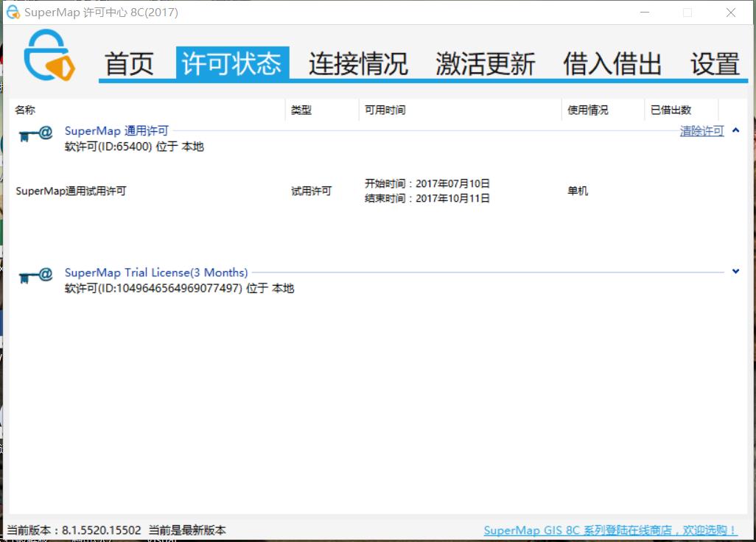This screenshot has width=756, height=542.
Task: Click the 清除许可 link
Action: tap(702, 131)
